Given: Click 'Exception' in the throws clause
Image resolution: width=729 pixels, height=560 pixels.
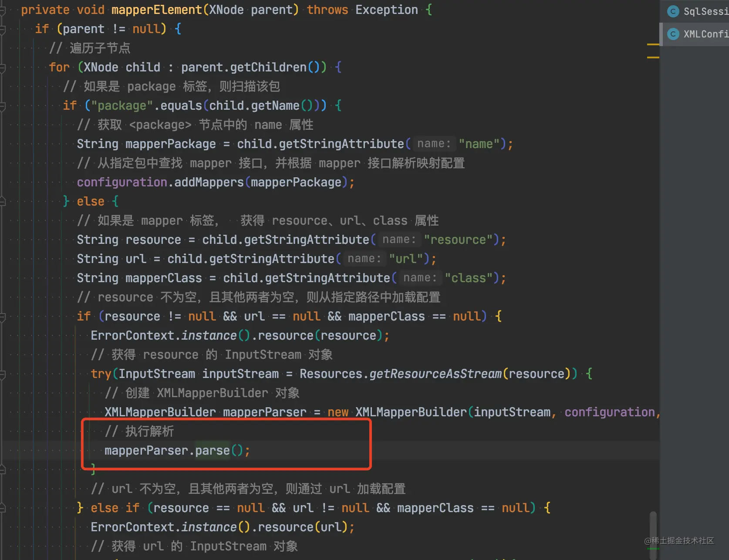Looking at the screenshot, I should [x=387, y=10].
